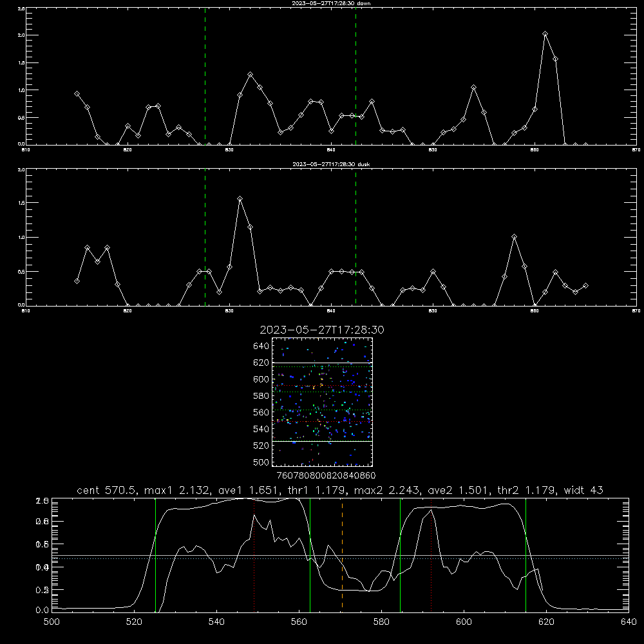Select the tallest peak diamond in dusk plot
Image resolution: width=644 pixels, height=644 pixels.
coord(240,199)
